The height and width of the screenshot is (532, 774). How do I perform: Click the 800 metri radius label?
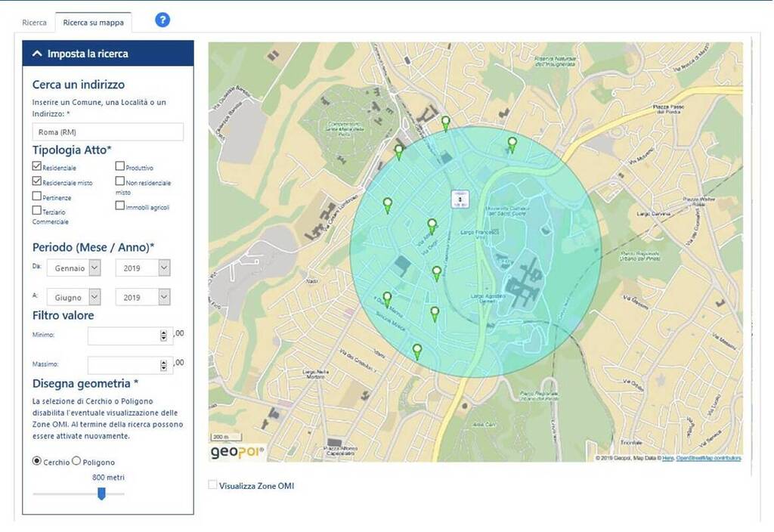[x=108, y=478]
